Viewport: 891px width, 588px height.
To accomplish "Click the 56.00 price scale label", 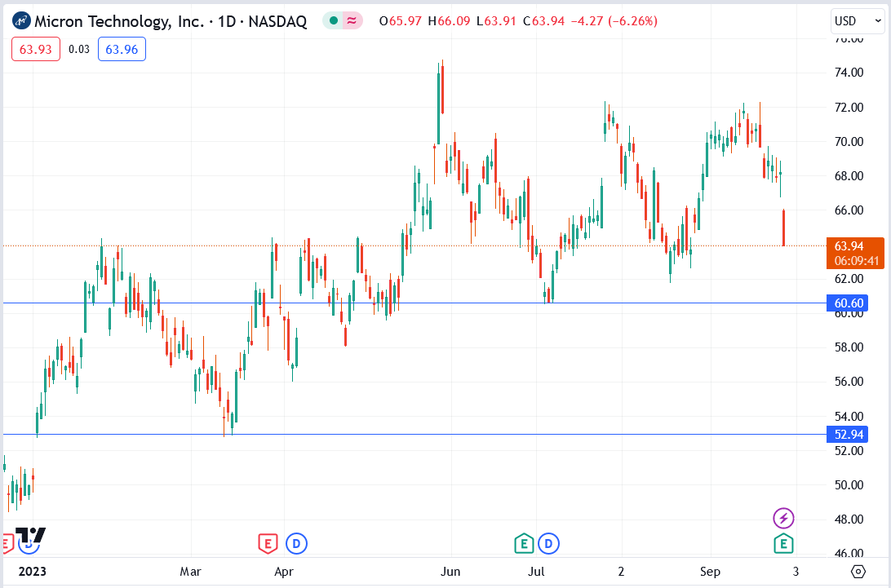I will (x=849, y=382).
